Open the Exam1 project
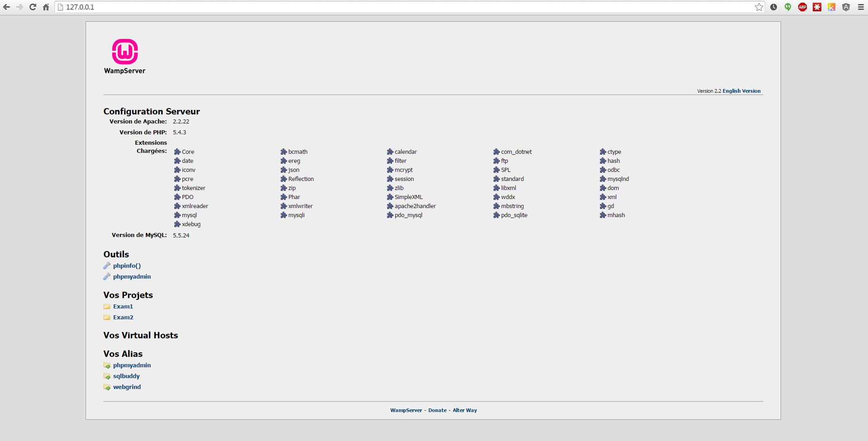 click(123, 307)
